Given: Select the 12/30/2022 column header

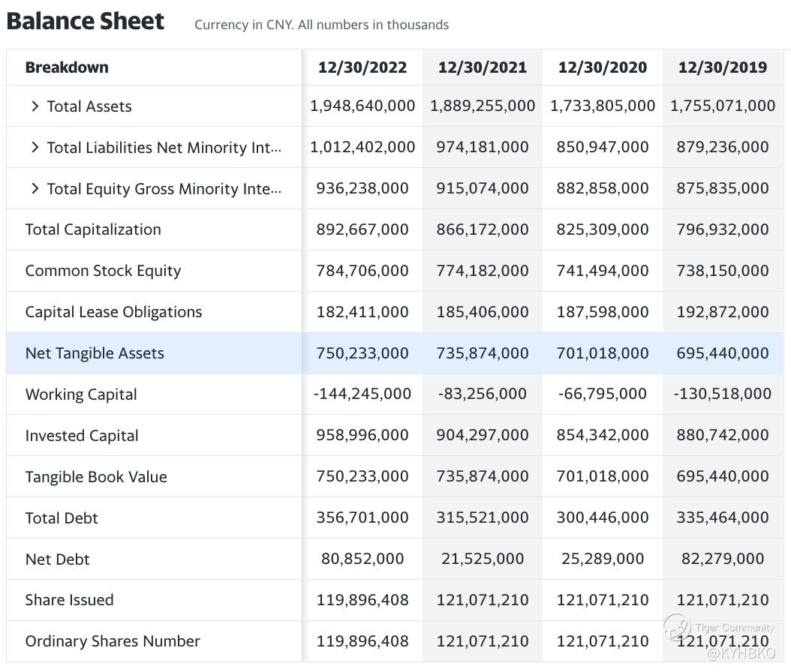Looking at the screenshot, I should [362, 67].
